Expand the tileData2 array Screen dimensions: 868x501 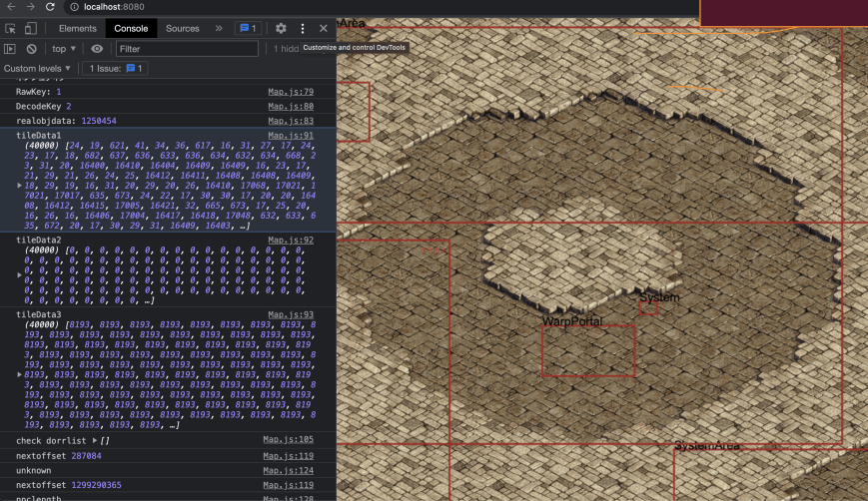[x=19, y=274]
